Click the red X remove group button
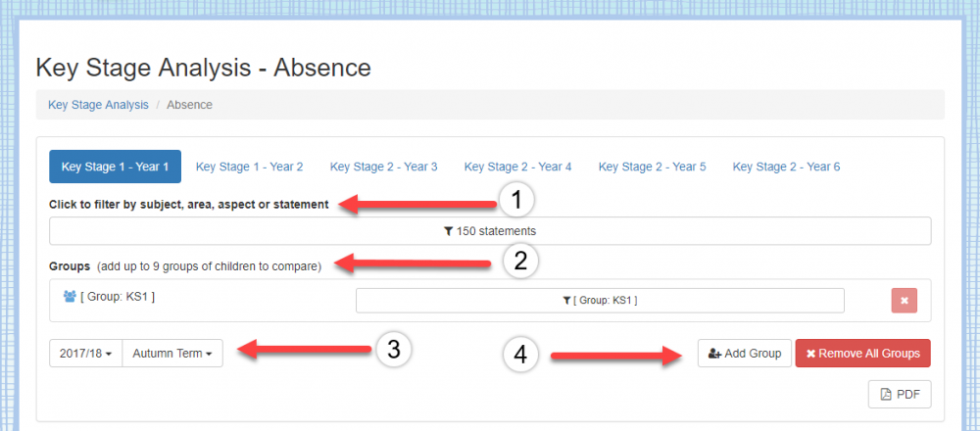Screen dimensions: 980x431 [904, 300]
